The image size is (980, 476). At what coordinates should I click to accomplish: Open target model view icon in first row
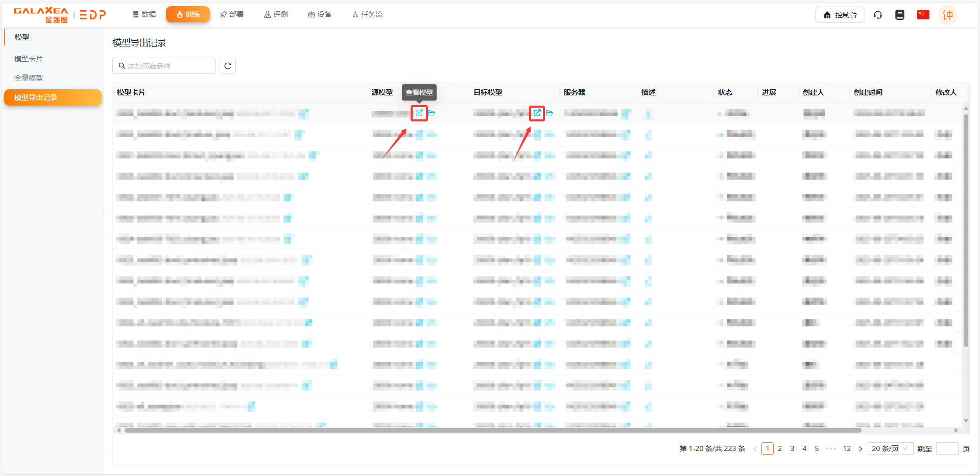(x=537, y=113)
